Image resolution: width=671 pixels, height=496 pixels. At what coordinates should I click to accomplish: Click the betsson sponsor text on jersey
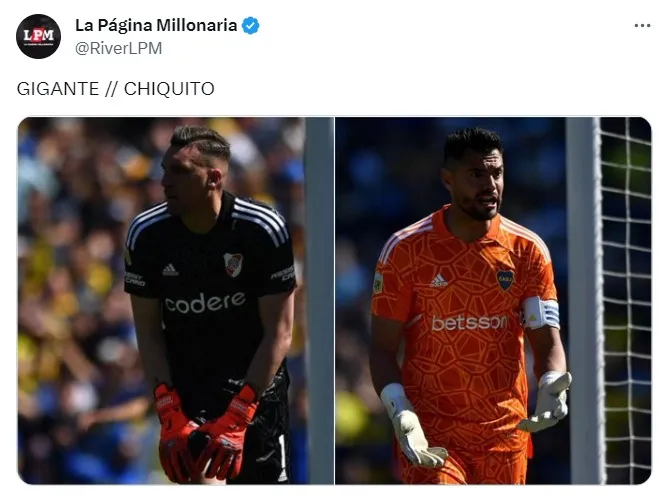pyautogui.click(x=469, y=323)
